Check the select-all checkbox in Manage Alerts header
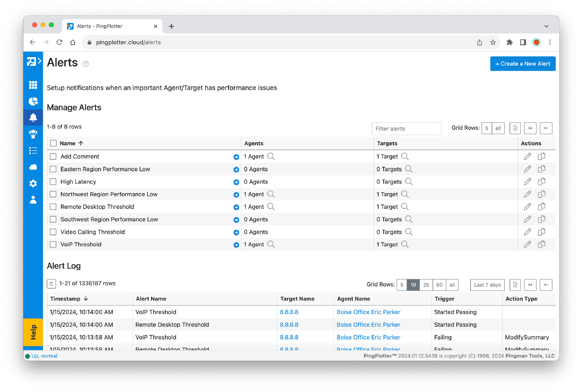The height and width of the screenshot is (392, 583). pos(53,143)
